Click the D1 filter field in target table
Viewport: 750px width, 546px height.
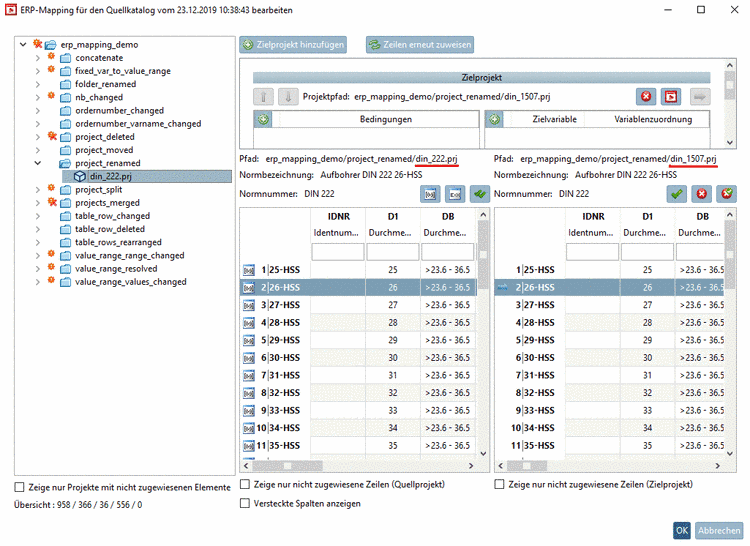[x=647, y=252]
